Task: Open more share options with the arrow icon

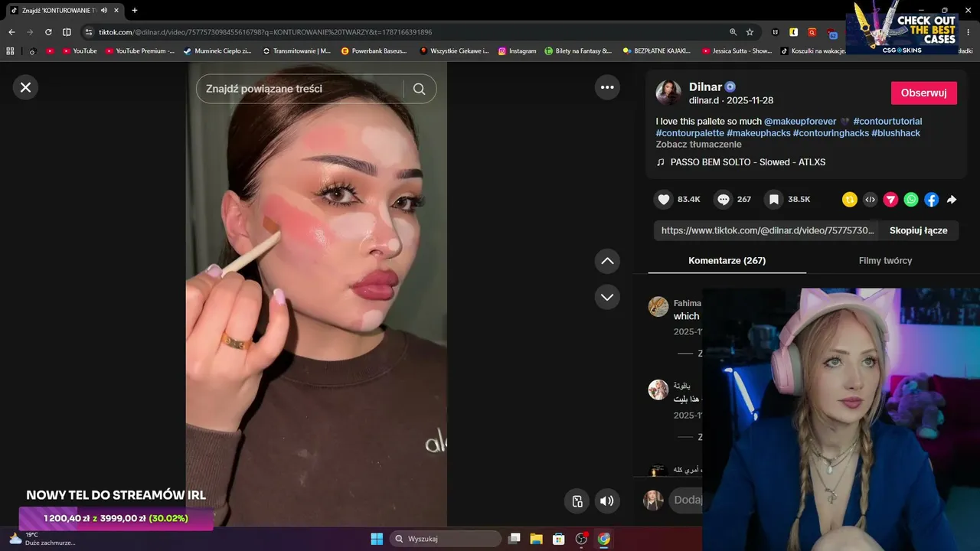Action: (952, 200)
